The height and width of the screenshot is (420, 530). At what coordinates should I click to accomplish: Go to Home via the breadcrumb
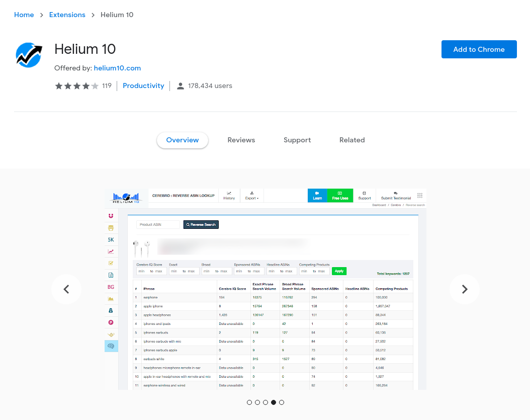coord(24,15)
